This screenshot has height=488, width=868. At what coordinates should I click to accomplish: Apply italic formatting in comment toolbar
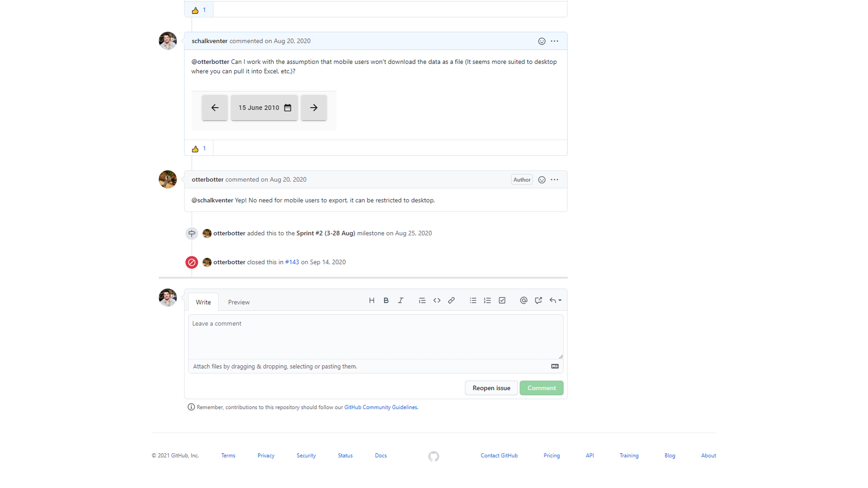click(x=401, y=300)
